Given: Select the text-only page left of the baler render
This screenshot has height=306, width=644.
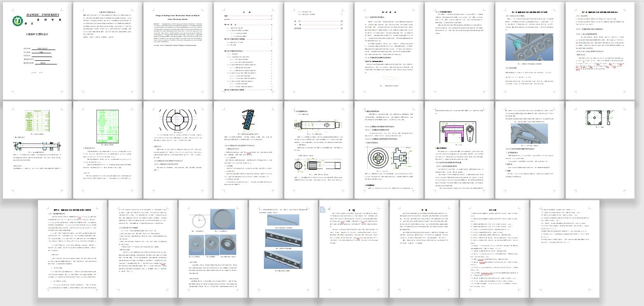Looking at the screenshot, I should [x=459, y=51].
